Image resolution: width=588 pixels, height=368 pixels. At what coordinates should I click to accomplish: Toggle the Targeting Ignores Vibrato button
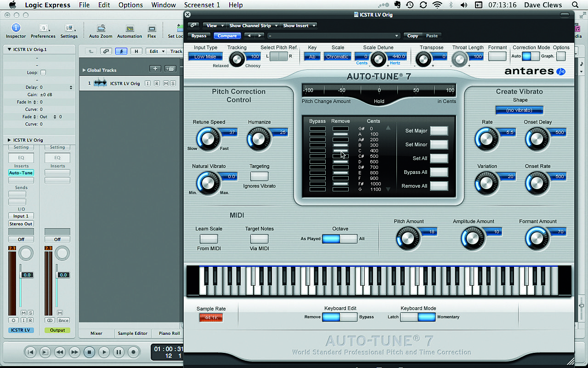(x=259, y=176)
